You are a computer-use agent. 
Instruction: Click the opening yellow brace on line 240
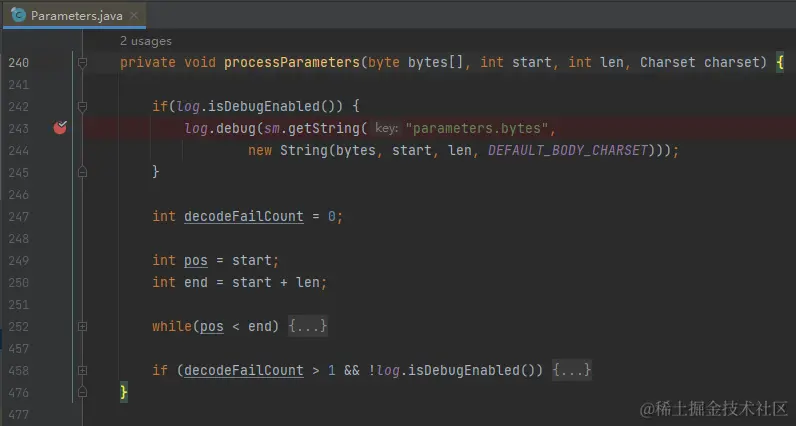[780, 62]
